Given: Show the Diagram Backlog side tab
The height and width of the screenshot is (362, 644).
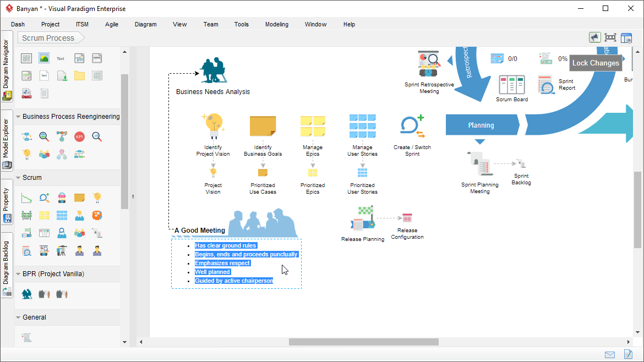Looking at the screenshot, I should point(7,265).
